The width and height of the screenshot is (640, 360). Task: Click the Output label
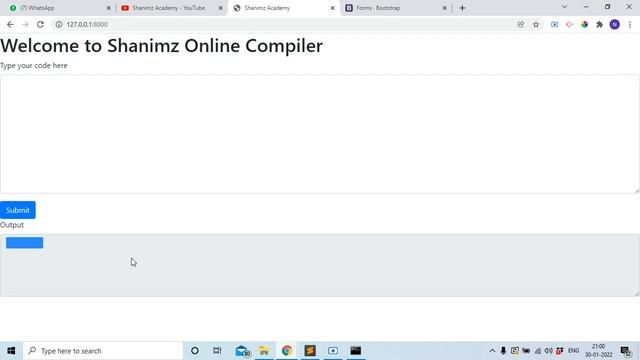click(12, 225)
